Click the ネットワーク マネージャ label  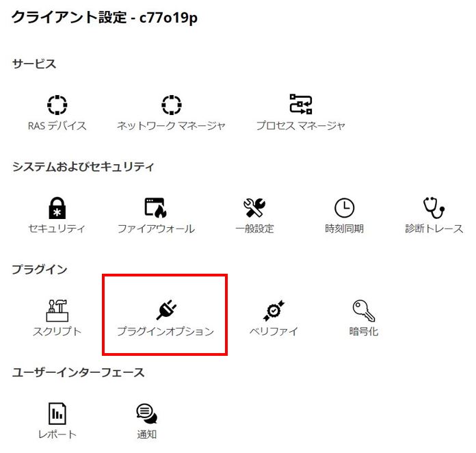171,126
